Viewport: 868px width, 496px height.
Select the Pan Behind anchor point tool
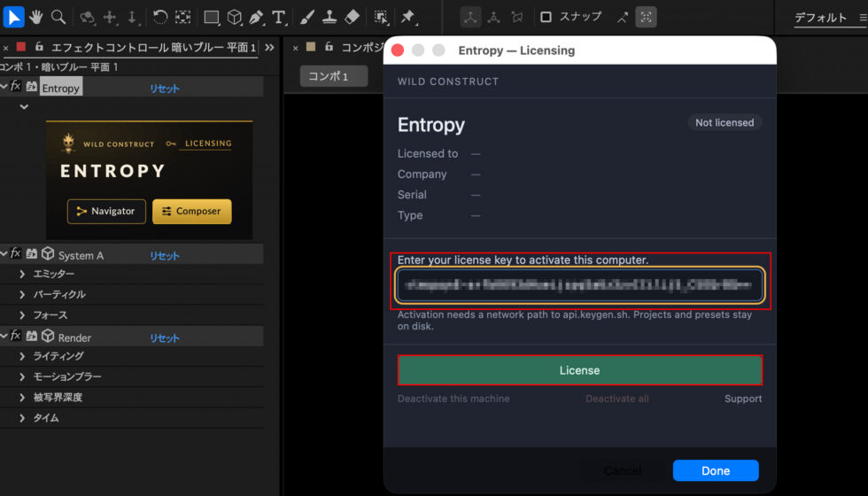click(182, 17)
